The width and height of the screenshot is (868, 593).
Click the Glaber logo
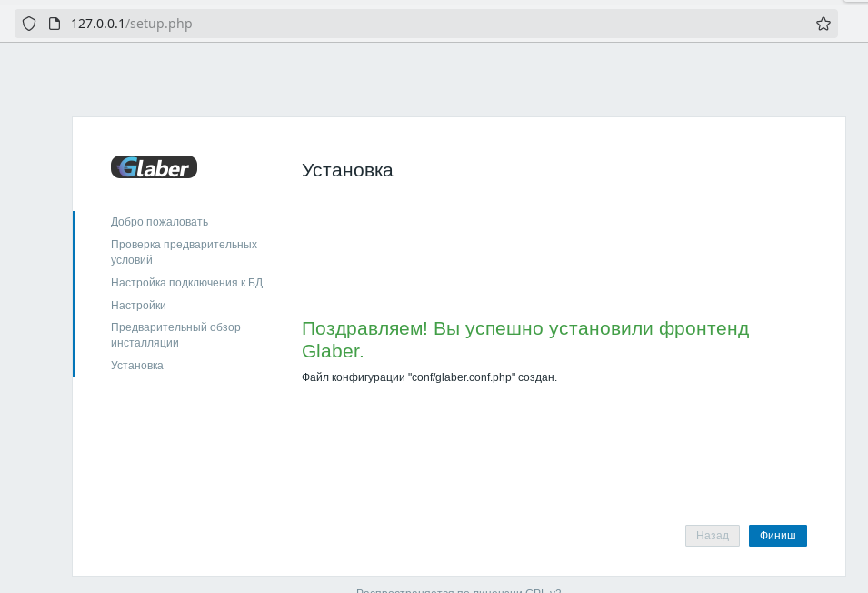154,167
